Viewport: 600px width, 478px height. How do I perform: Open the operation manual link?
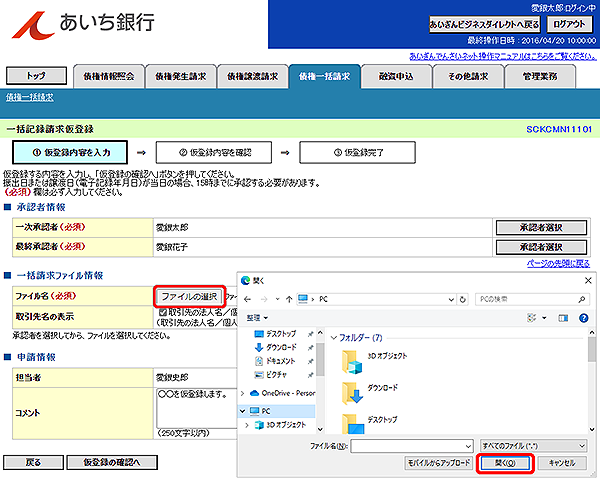coord(503,56)
